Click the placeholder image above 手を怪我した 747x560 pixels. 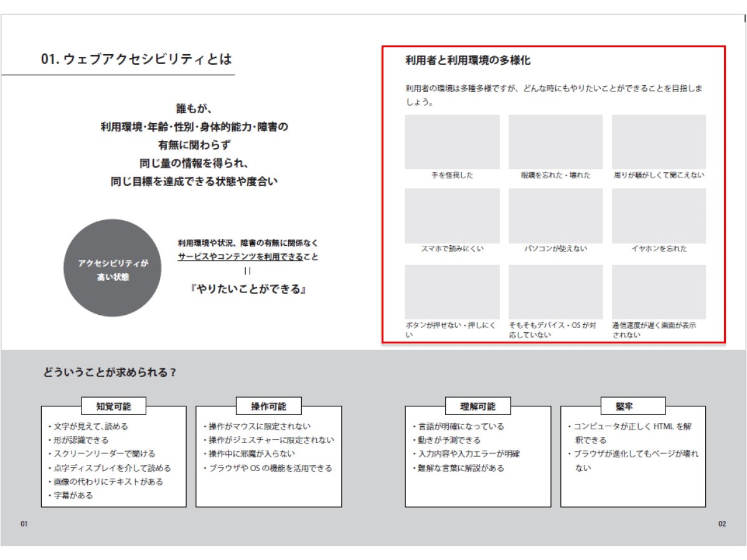(452, 142)
